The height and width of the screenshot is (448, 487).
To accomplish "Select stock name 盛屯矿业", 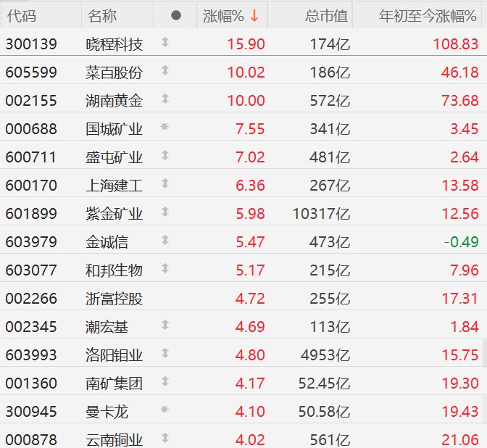I will coord(114,157).
